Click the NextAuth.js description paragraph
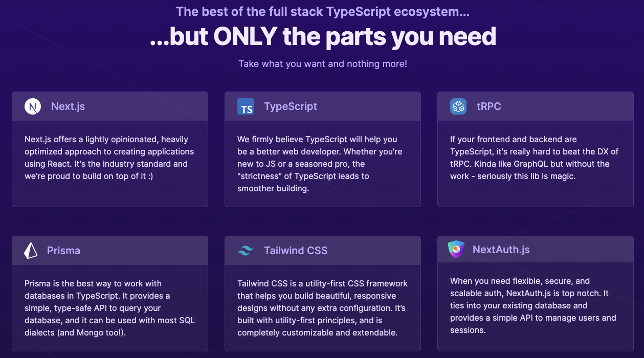 click(x=535, y=305)
